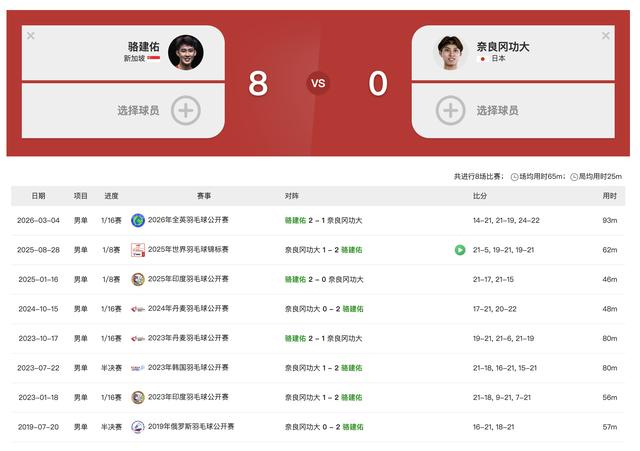Click the 用时 column header
640x451 pixels.
609,196
